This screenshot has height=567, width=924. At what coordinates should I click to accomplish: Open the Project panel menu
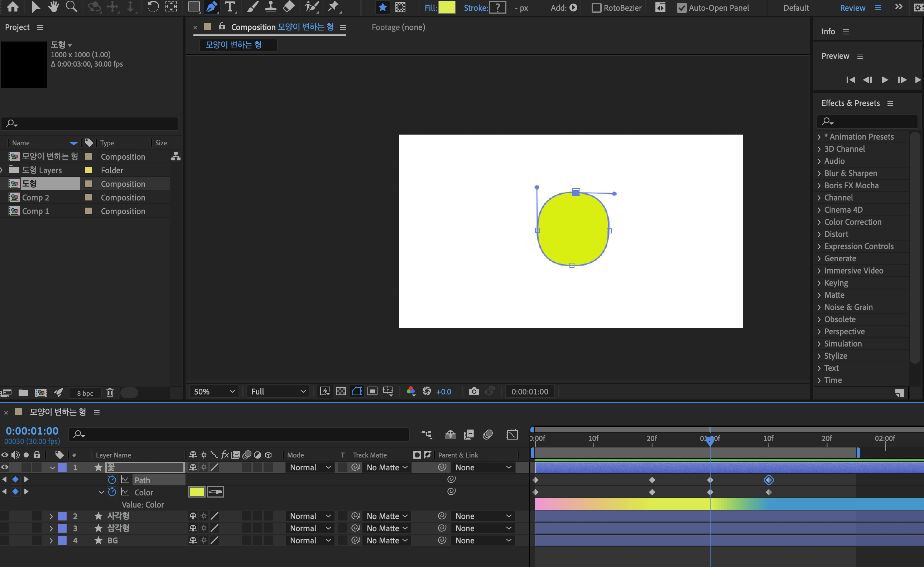(x=40, y=27)
